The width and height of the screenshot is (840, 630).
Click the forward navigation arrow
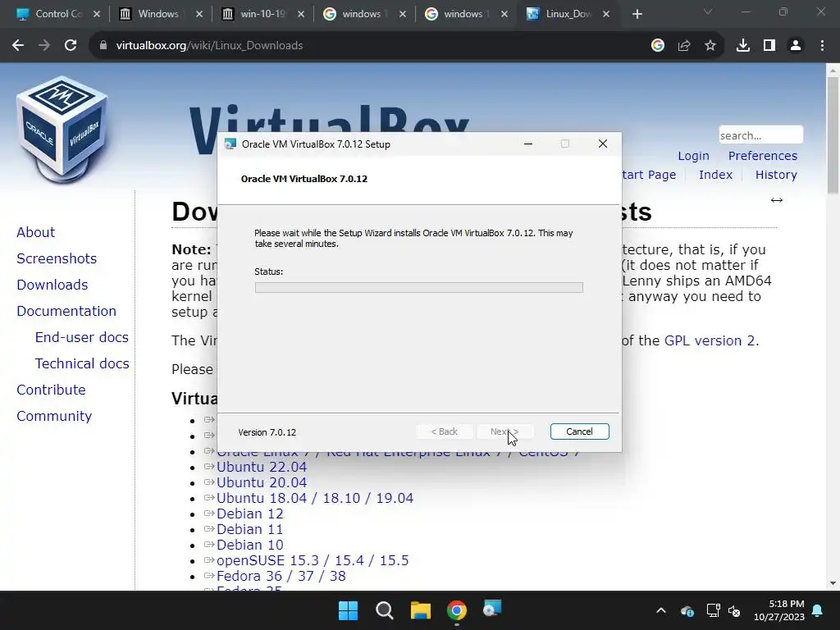(x=44, y=46)
